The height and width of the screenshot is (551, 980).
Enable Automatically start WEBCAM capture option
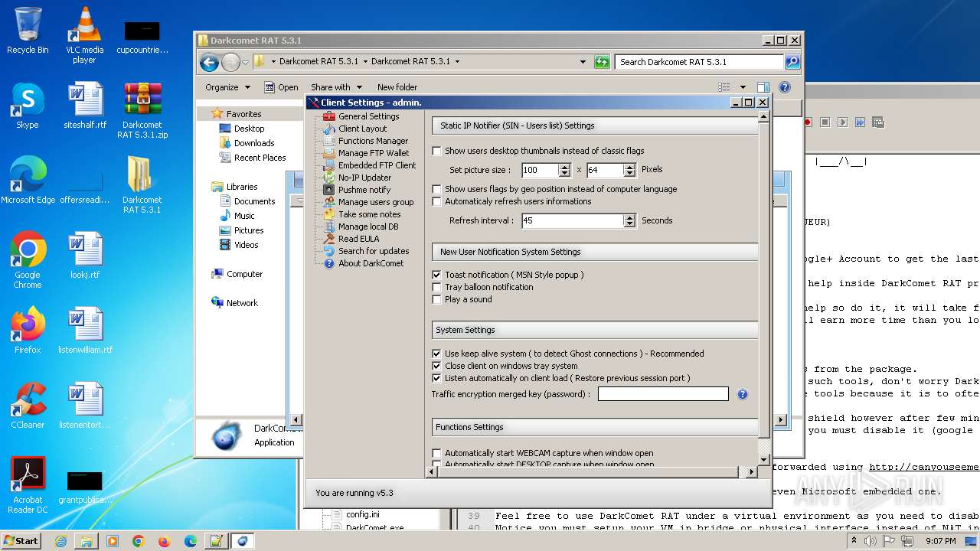pos(437,453)
